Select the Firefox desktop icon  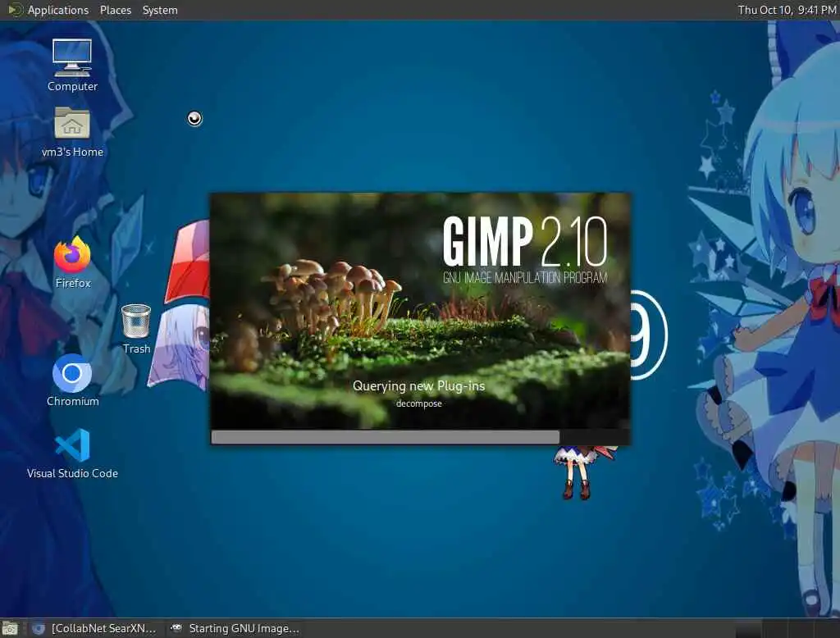tap(72, 262)
